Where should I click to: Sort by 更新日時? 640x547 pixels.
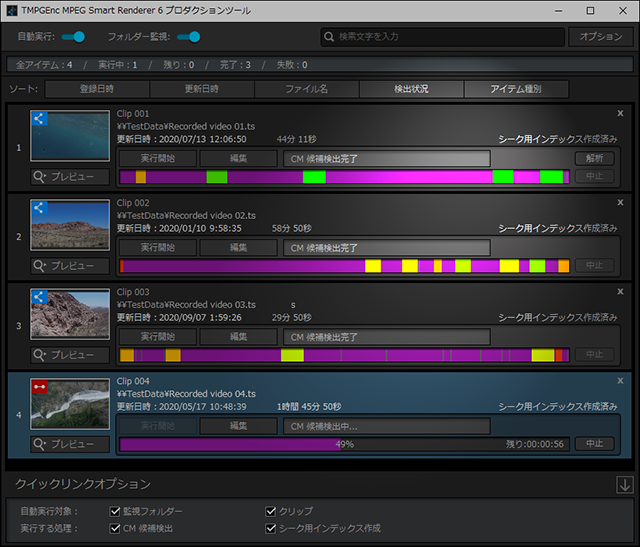[x=202, y=89]
